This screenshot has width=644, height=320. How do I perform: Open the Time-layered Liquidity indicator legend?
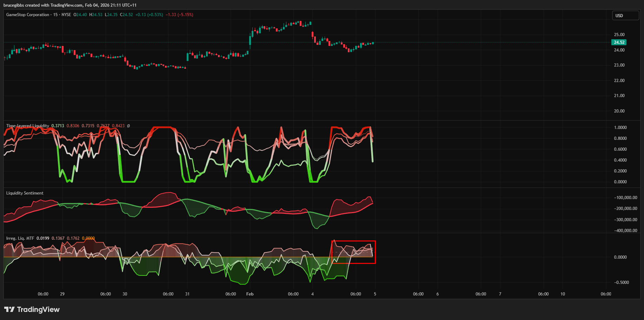pyautogui.click(x=28, y=126)
